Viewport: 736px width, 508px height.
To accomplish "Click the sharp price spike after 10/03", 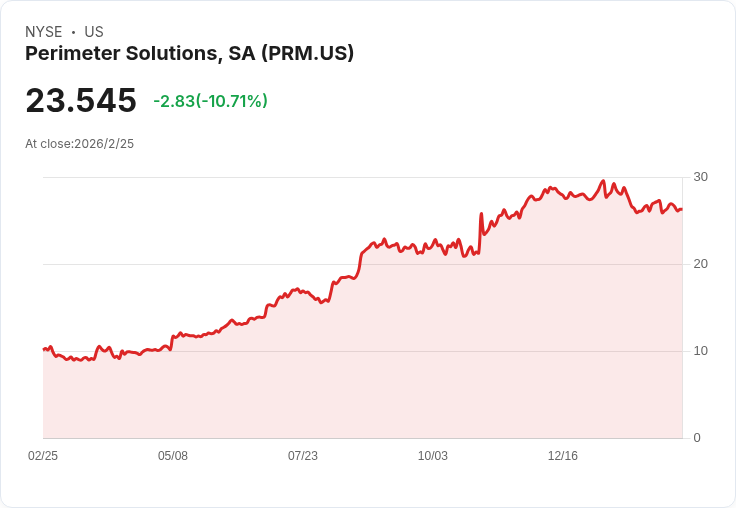I will click(x=482, y=214).
